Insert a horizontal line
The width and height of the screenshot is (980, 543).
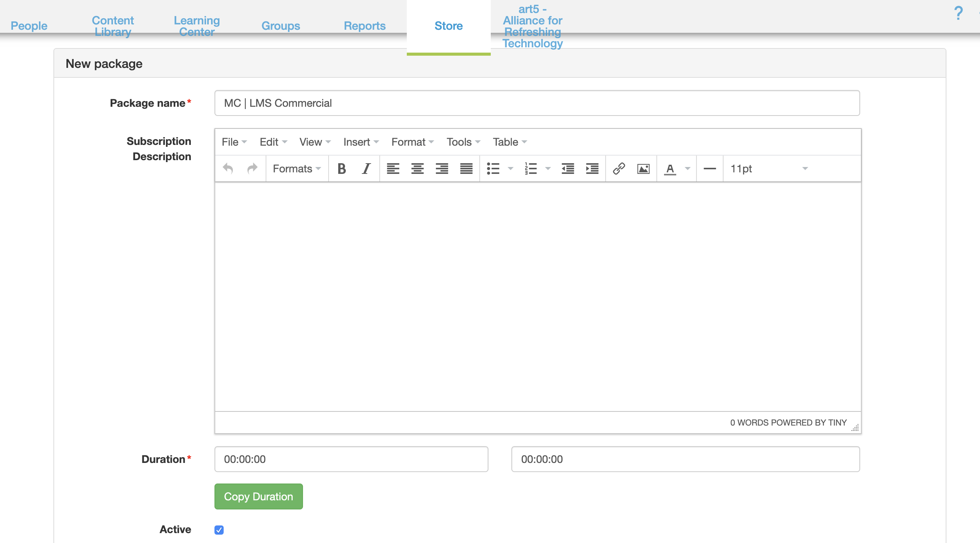[x=709, y=169]
